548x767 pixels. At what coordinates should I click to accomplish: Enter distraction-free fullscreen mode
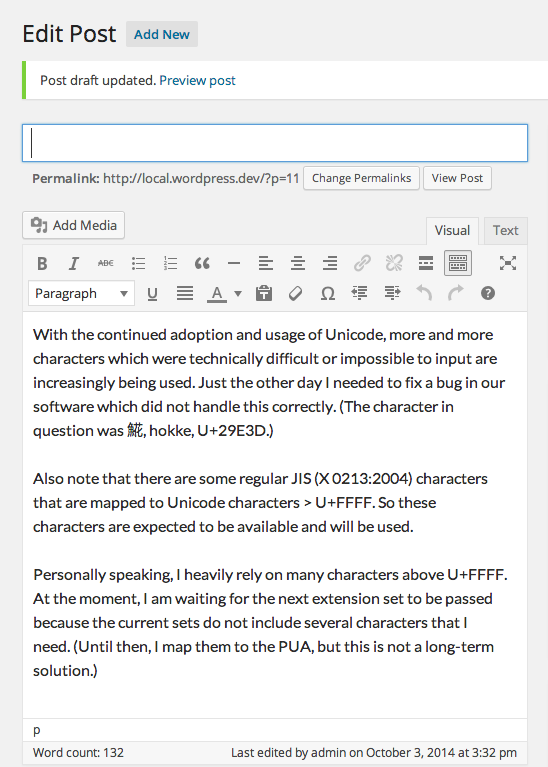508,264
